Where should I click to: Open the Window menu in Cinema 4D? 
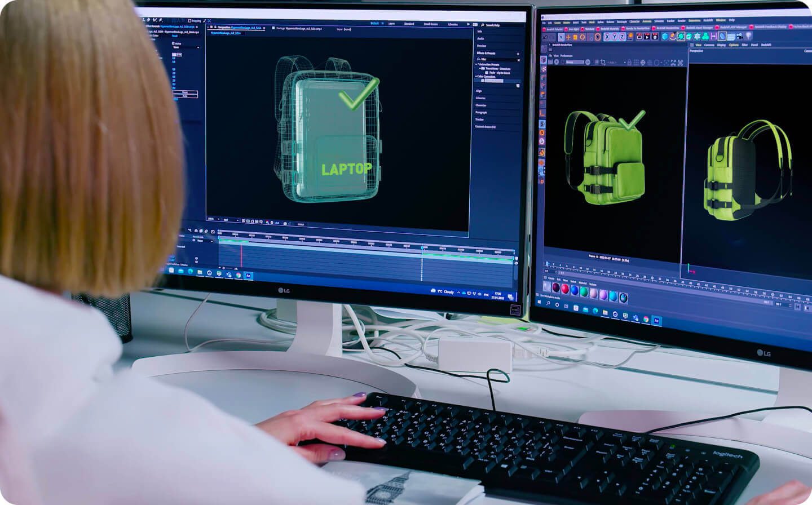(x=721, y=20)
